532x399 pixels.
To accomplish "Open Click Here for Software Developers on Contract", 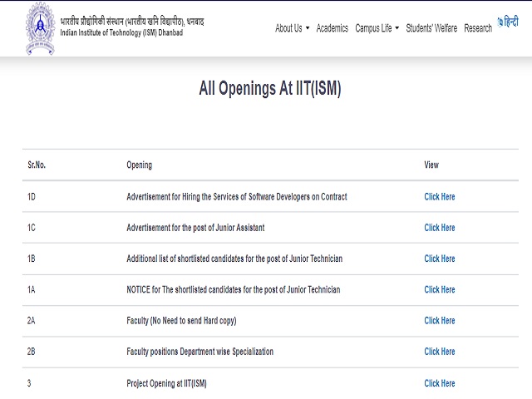I will click(440, 197).
